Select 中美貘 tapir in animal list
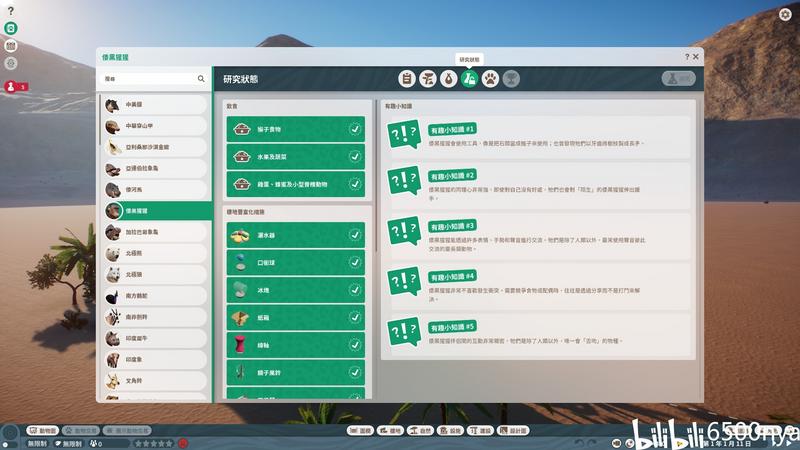The height and width of the screenshot is (450, 800). (156, 105)
